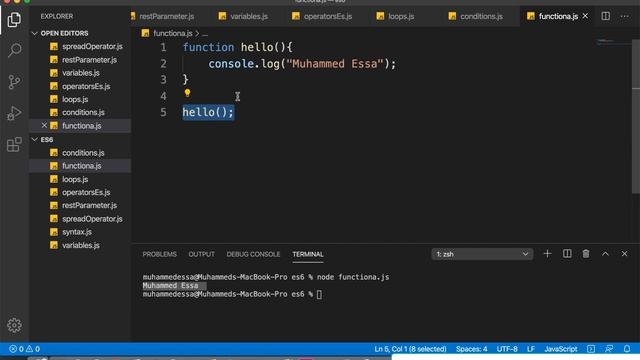Image resolution: width=640 pixels, height=360 pixels.
Task: Close functiona.js in Open Editors list
Action: [44, 125]
